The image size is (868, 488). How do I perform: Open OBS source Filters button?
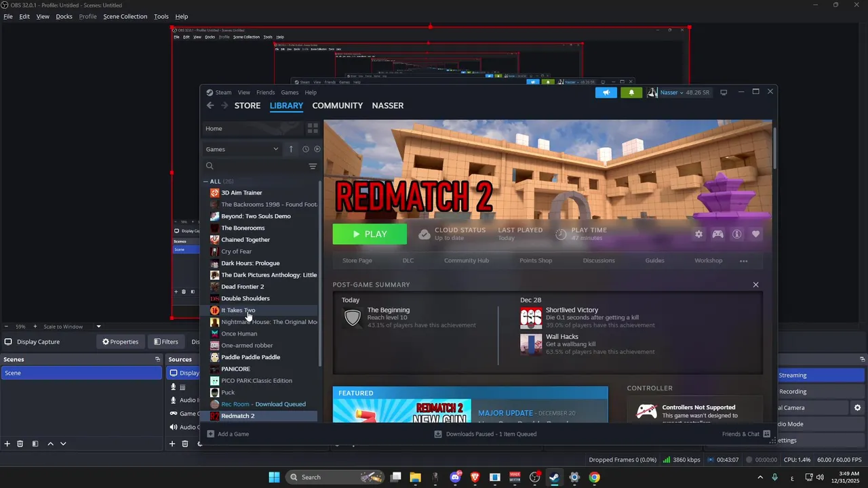(x=166, y=342)
